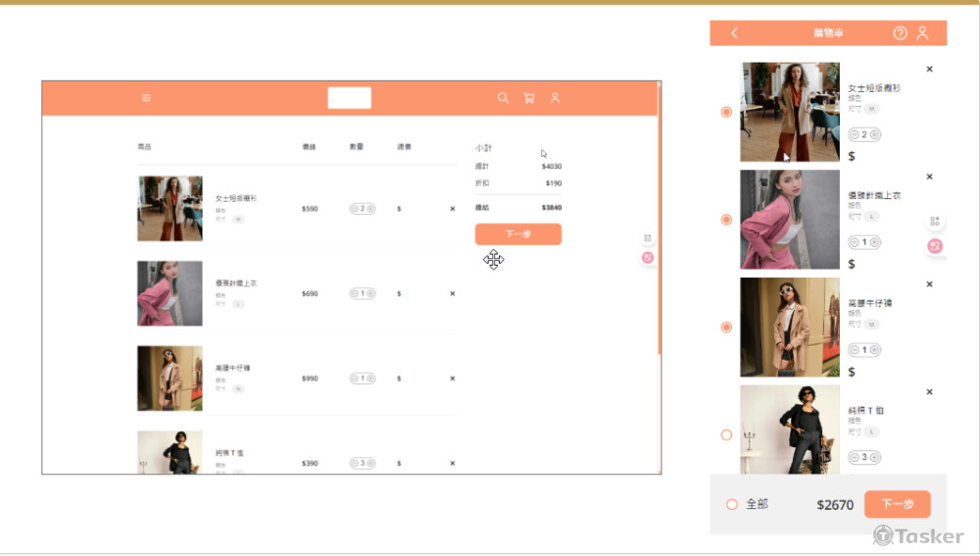
Task: Open profile icon in mobile cart header
Action: point(922,33)
